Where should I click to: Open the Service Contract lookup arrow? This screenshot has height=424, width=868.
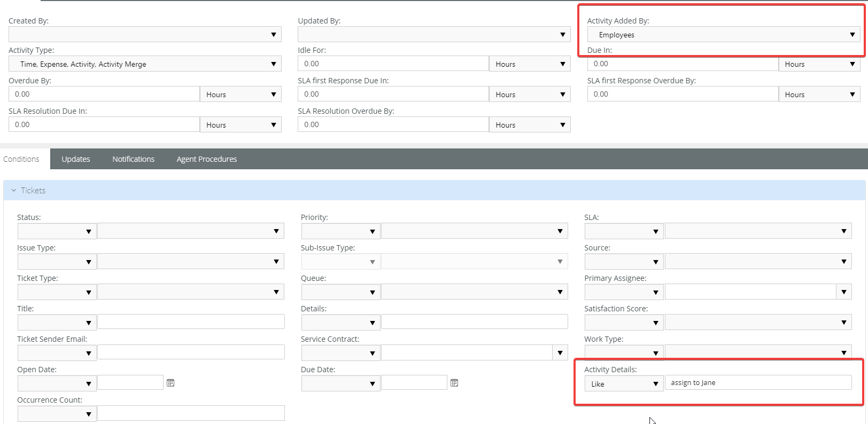(560, 353)
